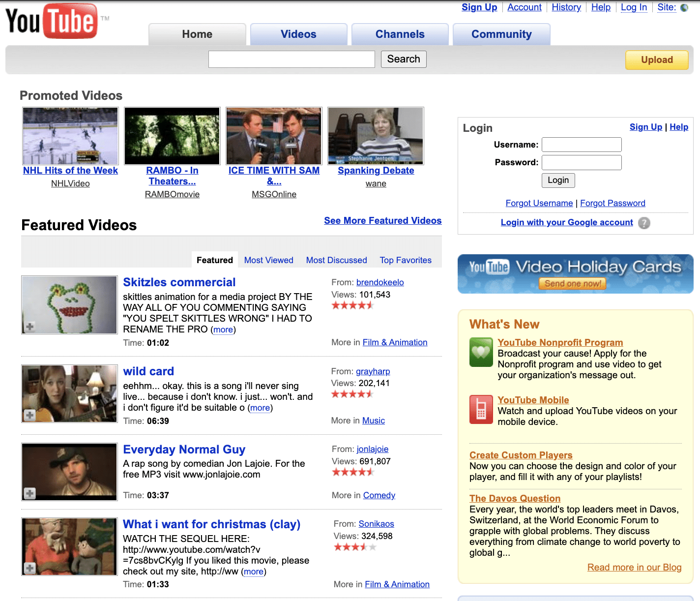Open The Davos Question link
Viewport: 700px width, 601px height.
[515, 498]
